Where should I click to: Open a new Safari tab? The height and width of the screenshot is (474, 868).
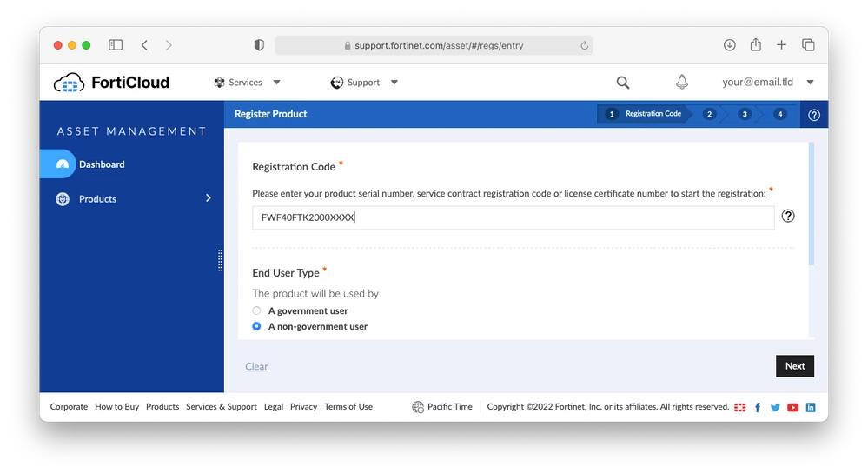pos(781,45)
